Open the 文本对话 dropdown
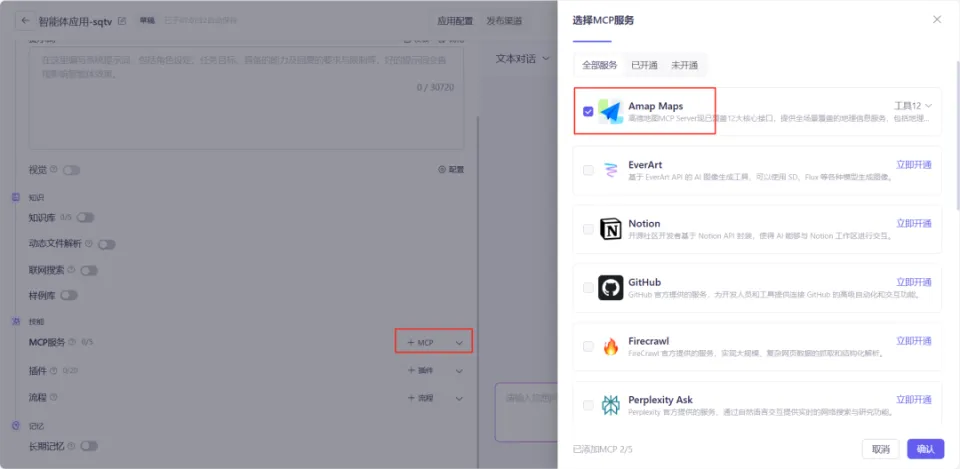 [x=522, y=59]
